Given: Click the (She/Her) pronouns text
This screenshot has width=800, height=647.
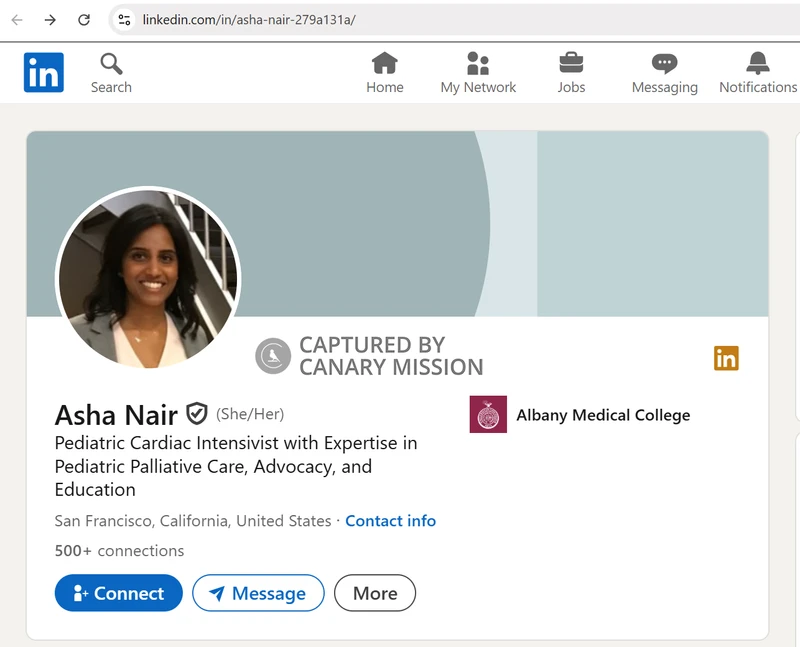Looking at the screenshot, I should click(x=250, y=414).
